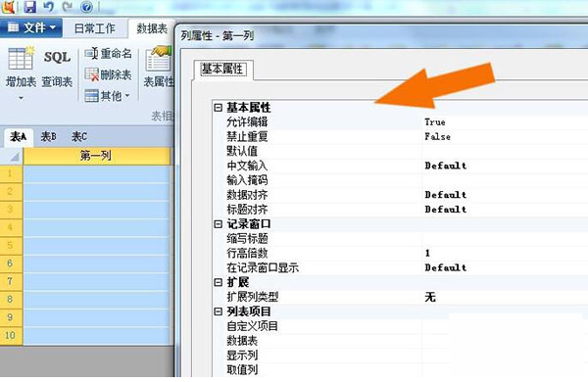This screenshot has width=588, height=382.
Task: Click the Default value of 中文输入
Action: click(446, 166)
